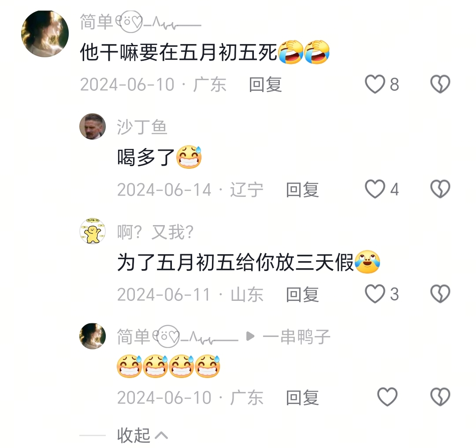Screen dimensions: 476x448
Task: Like the comment about 五月初五死
Action: pyautogui.click(x=375, y=84)
